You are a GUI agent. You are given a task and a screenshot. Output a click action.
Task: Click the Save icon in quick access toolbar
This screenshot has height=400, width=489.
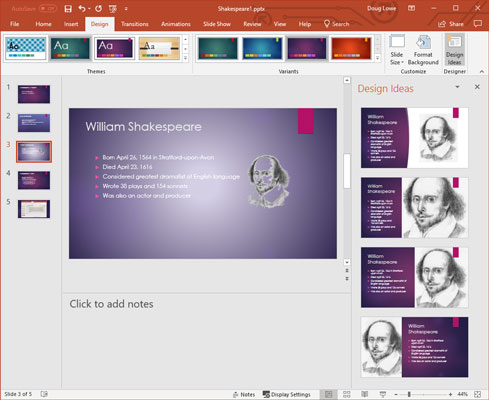tap(68, 9)
